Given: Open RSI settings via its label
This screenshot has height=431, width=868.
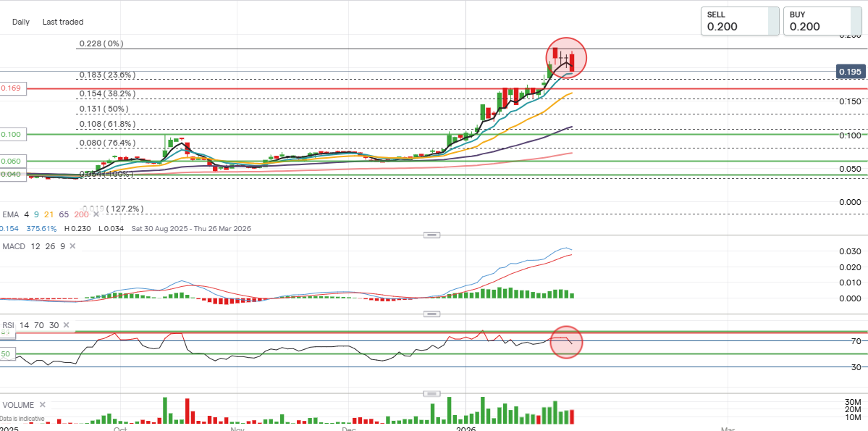Looking at the screenshot, I should coord(9,326).
